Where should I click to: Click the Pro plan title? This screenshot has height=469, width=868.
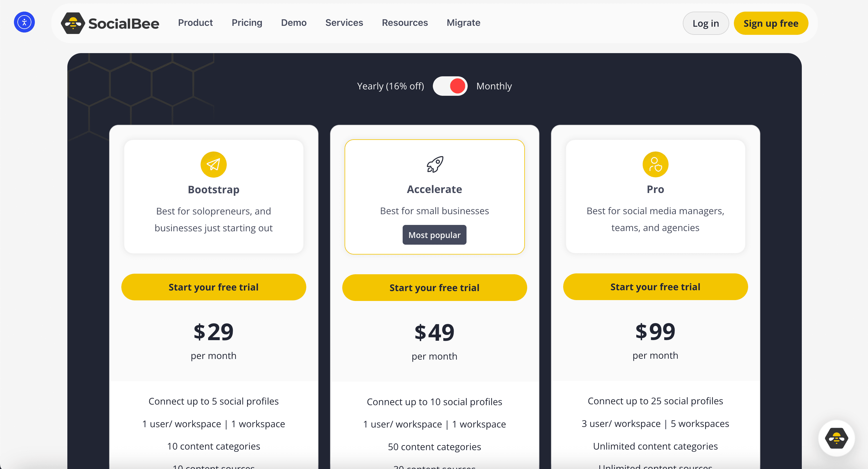pyautogui.click(x=655, y=189)
